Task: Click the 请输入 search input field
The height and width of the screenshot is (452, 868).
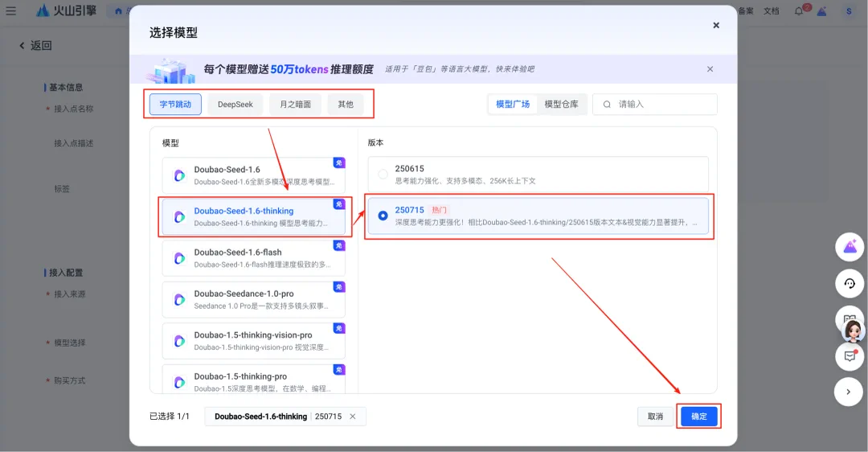Action: (x=655, y=104)
